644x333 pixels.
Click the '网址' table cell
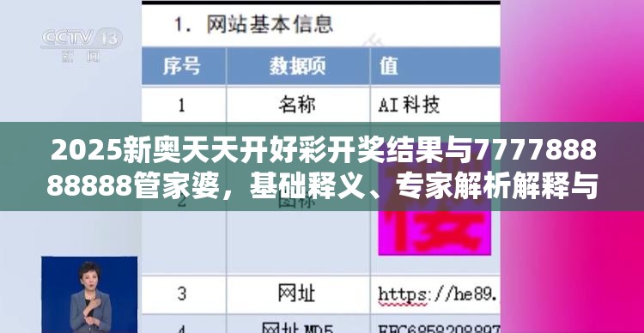pyautogui.click(x=298, y=294)
